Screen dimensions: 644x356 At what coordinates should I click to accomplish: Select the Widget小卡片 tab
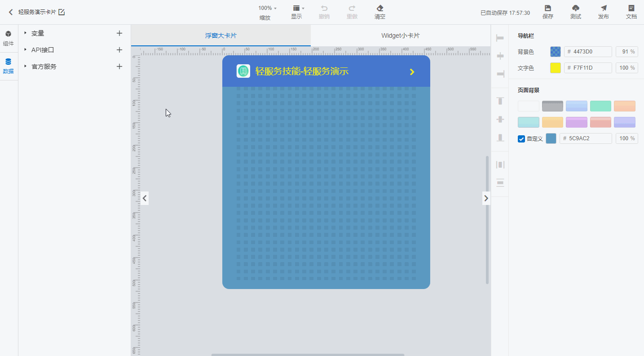point(401,36)
